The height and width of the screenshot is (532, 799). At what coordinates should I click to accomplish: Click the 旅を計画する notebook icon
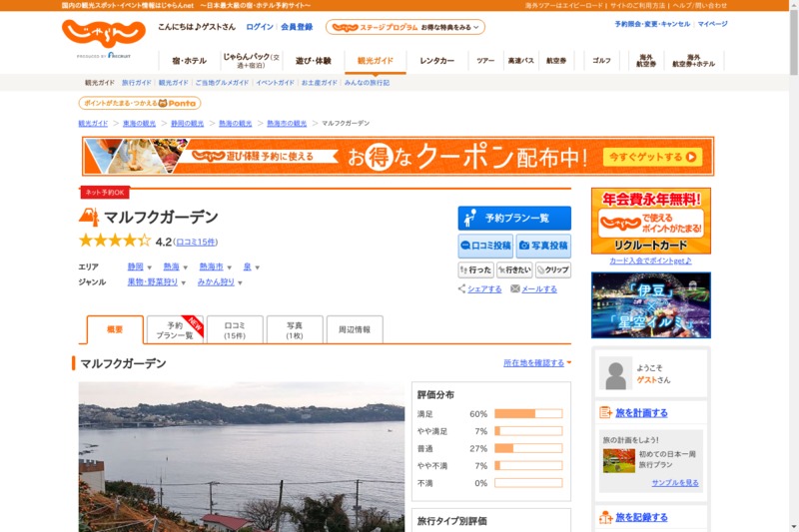tap(605, 412)
